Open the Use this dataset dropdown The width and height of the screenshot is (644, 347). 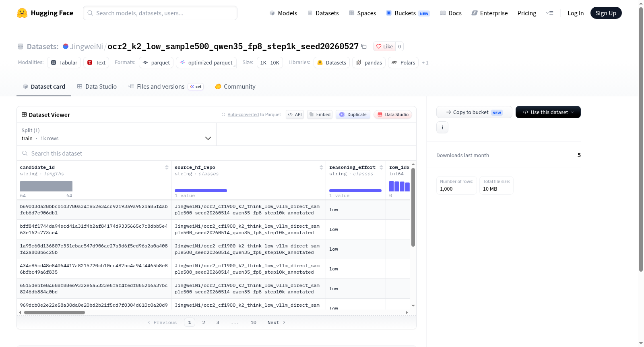pos(548,112)
